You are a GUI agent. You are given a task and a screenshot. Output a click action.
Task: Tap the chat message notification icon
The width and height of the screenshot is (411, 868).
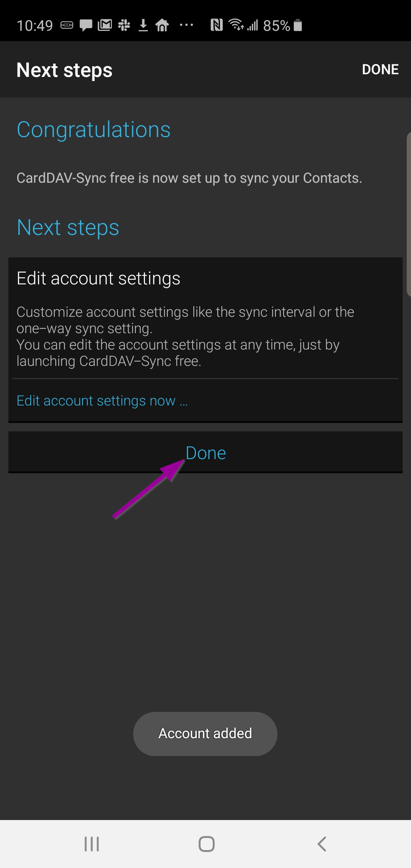pyautogui.click(x=86, y=26)
